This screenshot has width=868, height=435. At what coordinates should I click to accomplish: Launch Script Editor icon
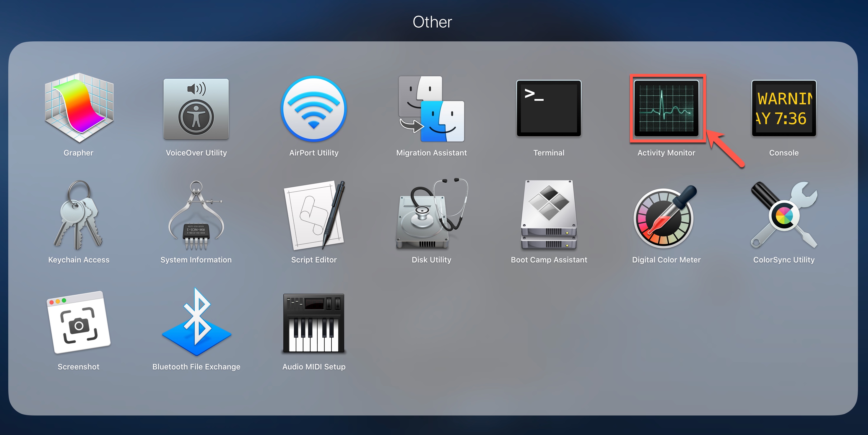[x=314, y=215]
